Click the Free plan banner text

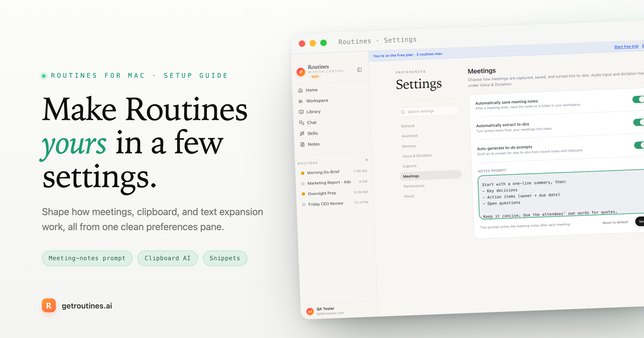[x=408, y=55]
